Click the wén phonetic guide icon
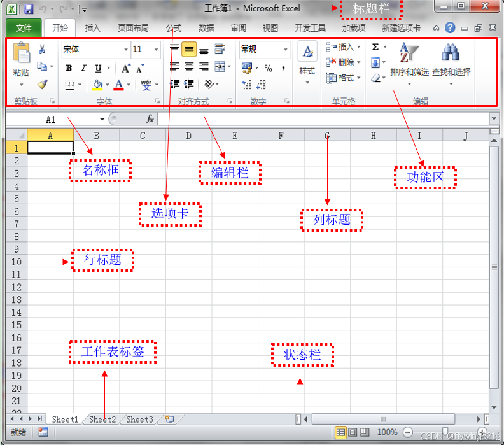This screenshot has width=504, height=445. 146,85
